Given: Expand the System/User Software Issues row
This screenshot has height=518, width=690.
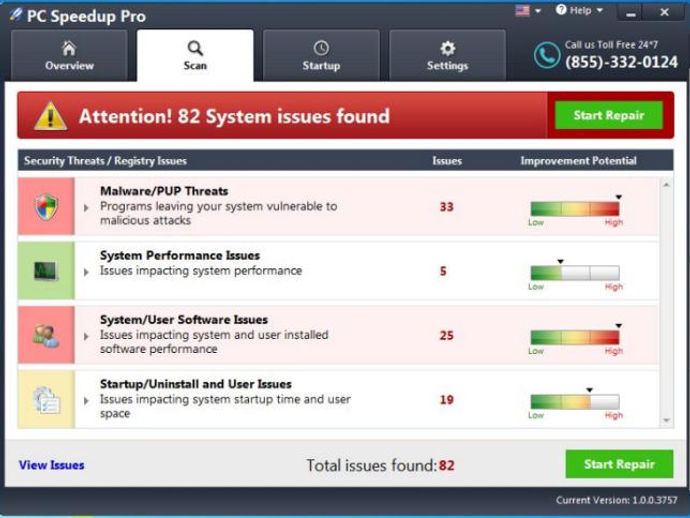Looking at the screenshot, I should 86,337.
